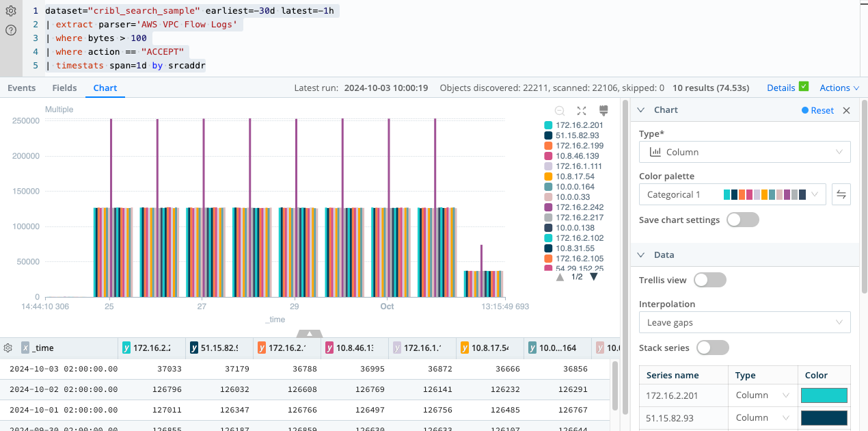
Task: Expand the chart to fullscreen
Action: 582,109
